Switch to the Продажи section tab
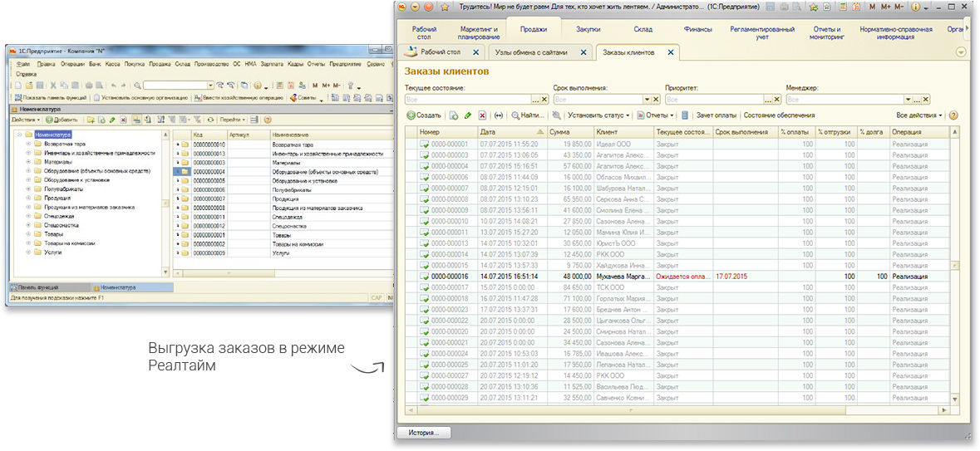Screen dimensions: 980x451 (533, 29)
